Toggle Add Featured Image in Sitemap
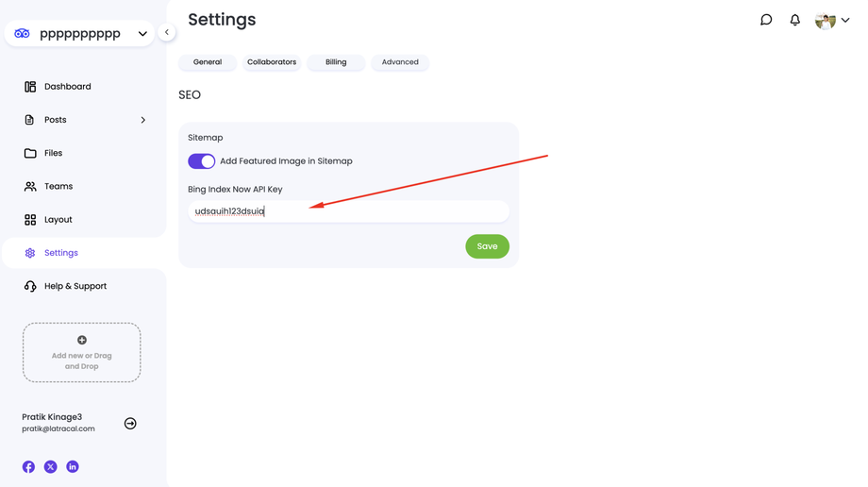Viewport: 868px width, 487px height. (202, 161)
